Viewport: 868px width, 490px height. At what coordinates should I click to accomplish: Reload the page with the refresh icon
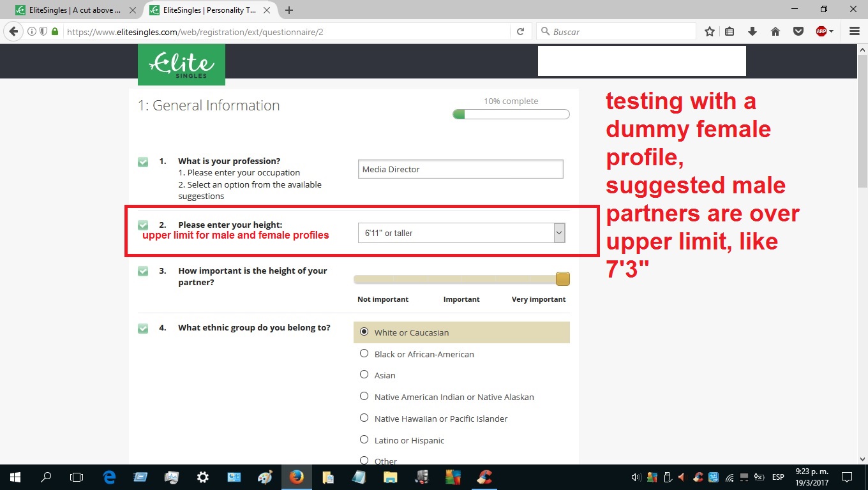click(520, 31)
